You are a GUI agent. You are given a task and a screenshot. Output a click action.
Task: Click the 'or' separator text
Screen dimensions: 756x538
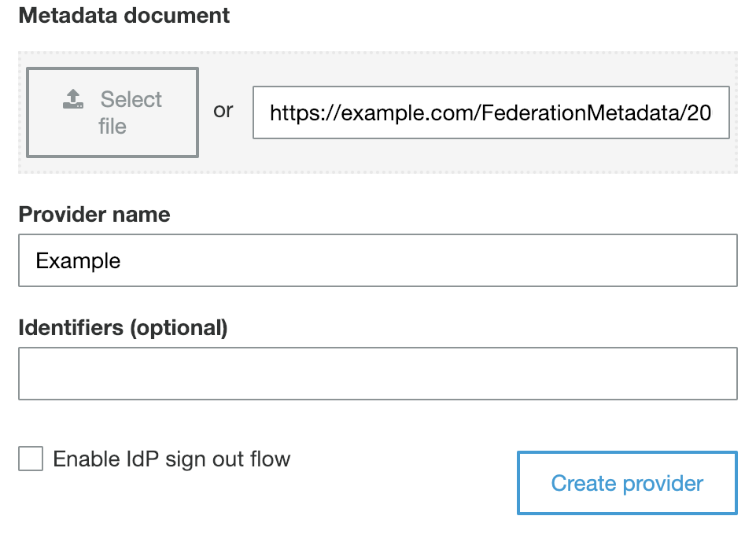pyautogui.click(x=223, y=111)
